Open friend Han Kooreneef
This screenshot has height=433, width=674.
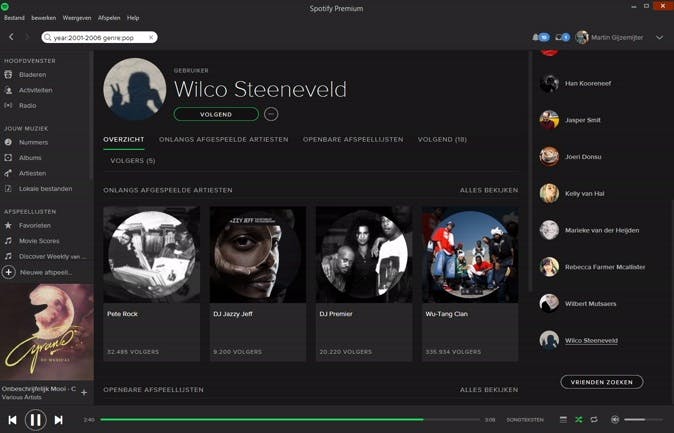[576, 83]
